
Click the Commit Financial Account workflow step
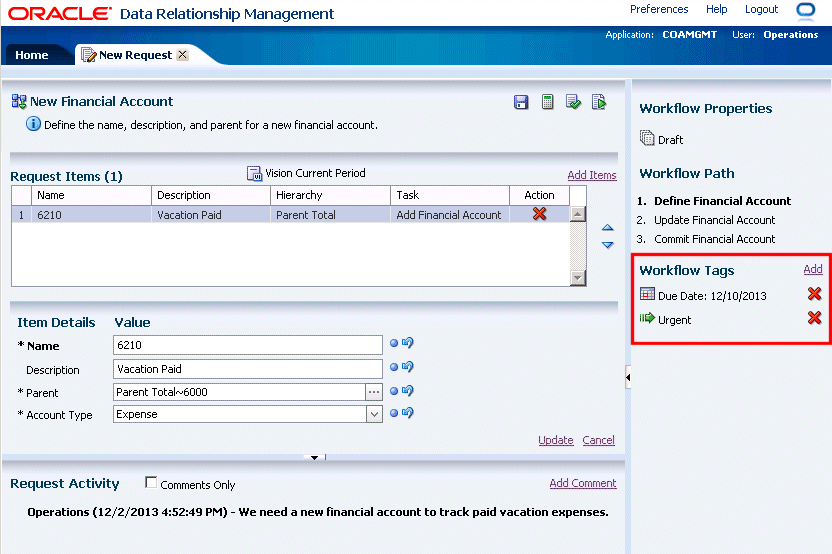[x=714, y=239]
